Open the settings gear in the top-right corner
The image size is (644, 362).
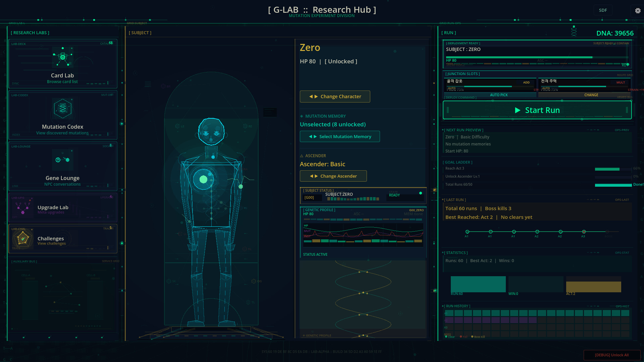[x=638, y=10]
